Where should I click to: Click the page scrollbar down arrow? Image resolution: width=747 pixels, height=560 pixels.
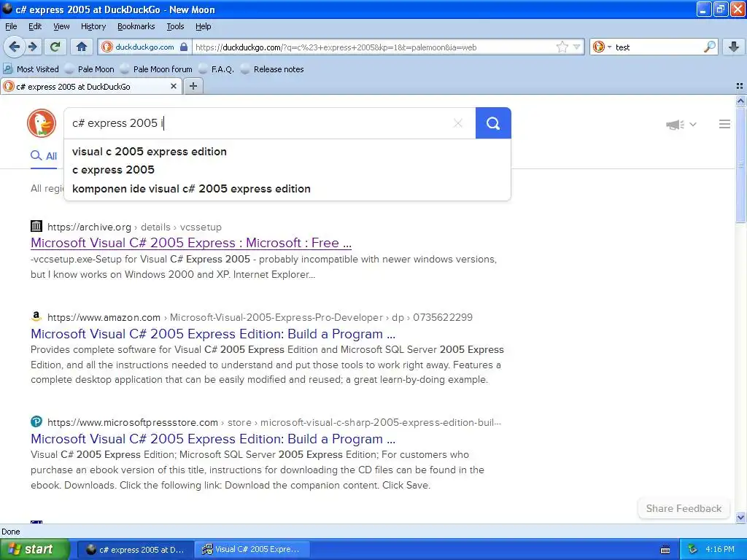coord(740,517)
